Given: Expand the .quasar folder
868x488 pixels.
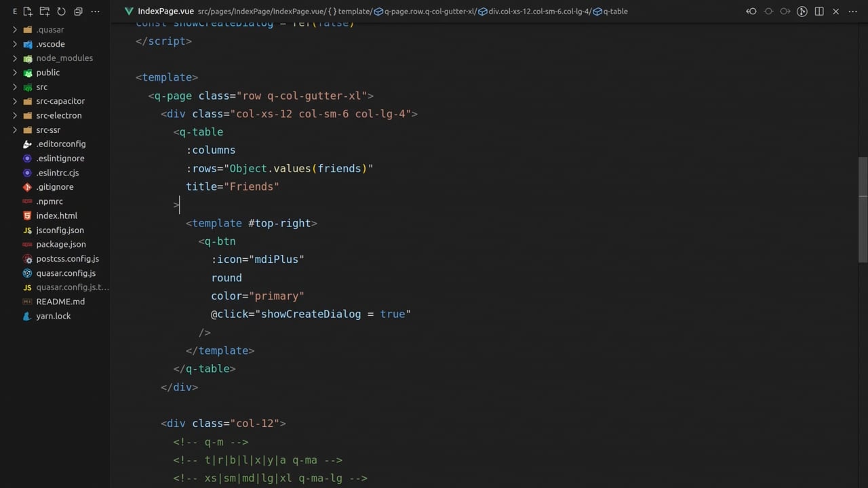Looking at the screenshot, I should [x=15, y=30].
